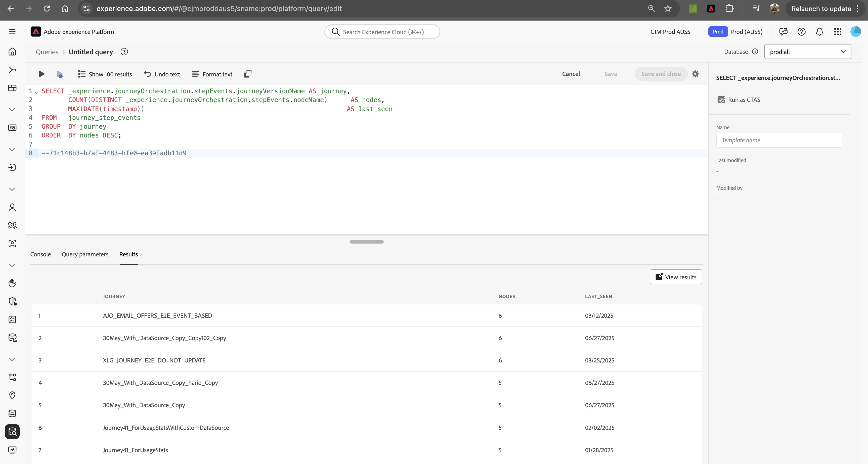The width and height of the screenshot is (868, 464).
Task: Click the run selected query icon
Action: [60, 74]
